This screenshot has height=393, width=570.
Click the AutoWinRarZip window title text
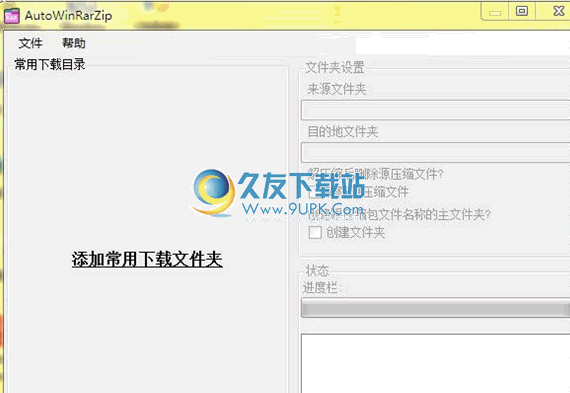68,16
